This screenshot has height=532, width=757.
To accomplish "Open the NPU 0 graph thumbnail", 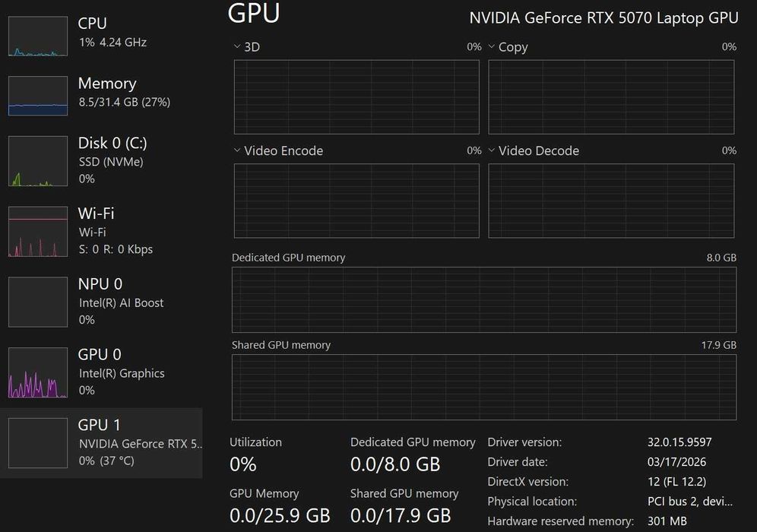I will tap(38, 302).
